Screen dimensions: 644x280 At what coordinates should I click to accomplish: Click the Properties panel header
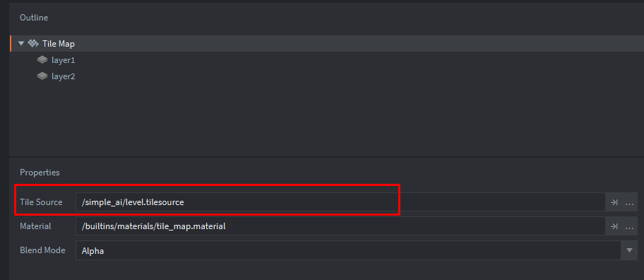click(x=40, y=173)
